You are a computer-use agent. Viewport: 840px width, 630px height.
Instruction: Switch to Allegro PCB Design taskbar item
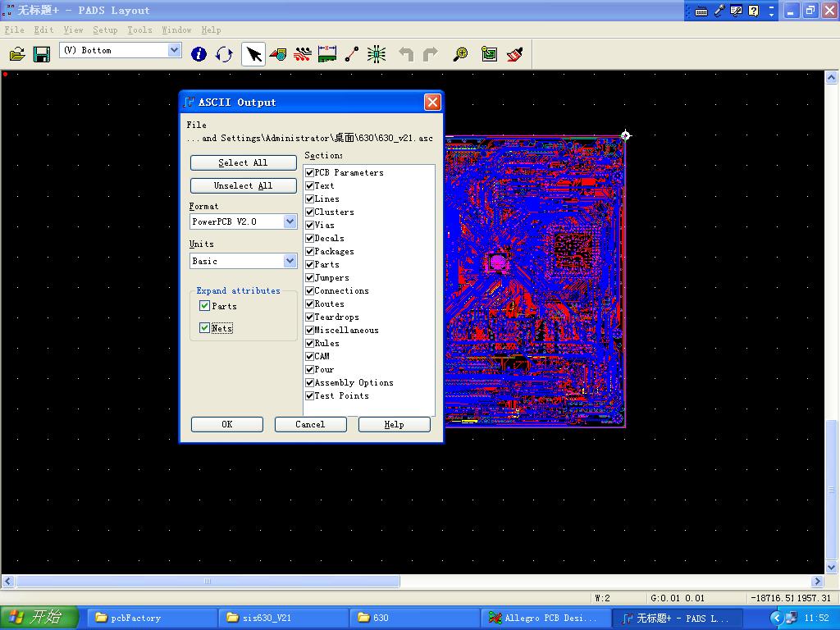coord(546,618)
